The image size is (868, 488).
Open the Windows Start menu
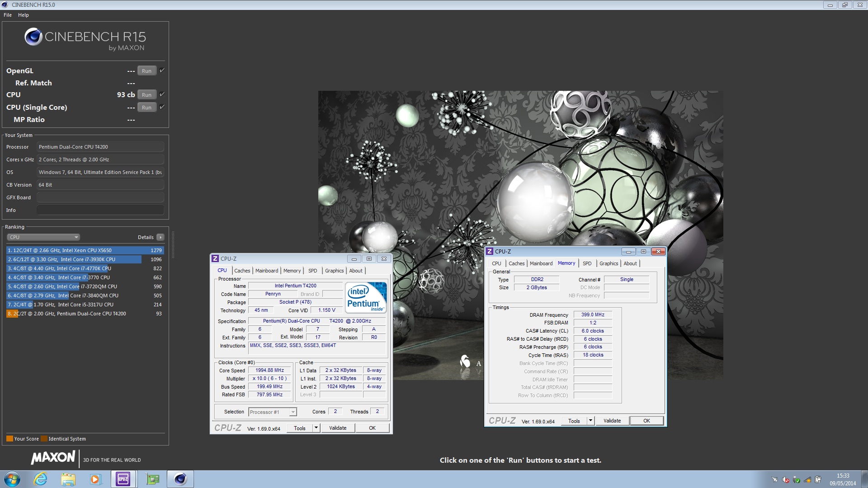pyautogui.click(x=12, y=479)
